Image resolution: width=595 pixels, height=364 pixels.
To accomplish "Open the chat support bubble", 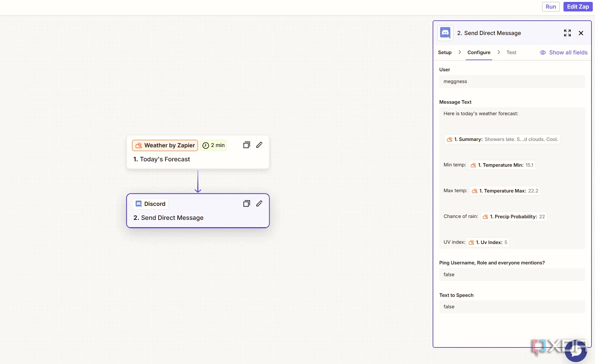I will (x=576, y=351).
